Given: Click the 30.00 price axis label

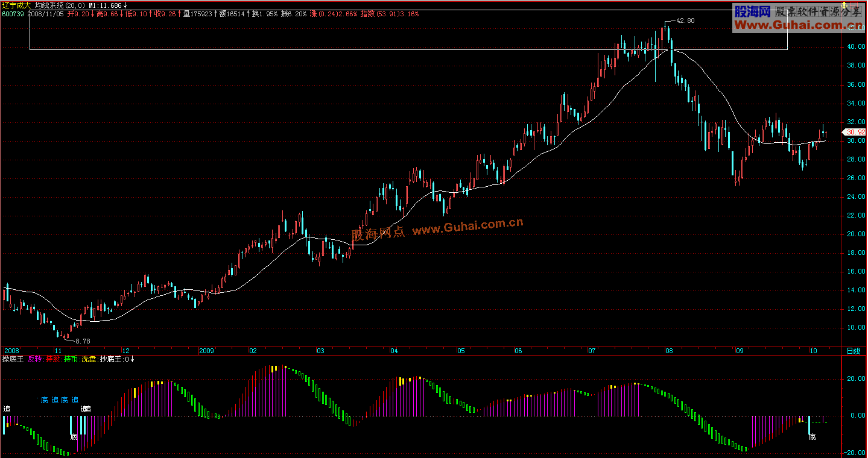Looking at the screenshot, I should pyautogui.click(x=855, y=141).
